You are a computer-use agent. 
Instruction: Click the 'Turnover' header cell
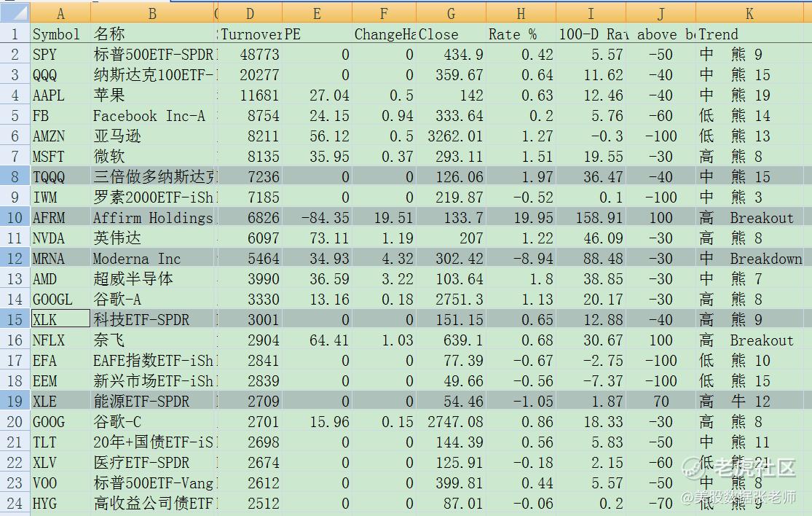250,34
